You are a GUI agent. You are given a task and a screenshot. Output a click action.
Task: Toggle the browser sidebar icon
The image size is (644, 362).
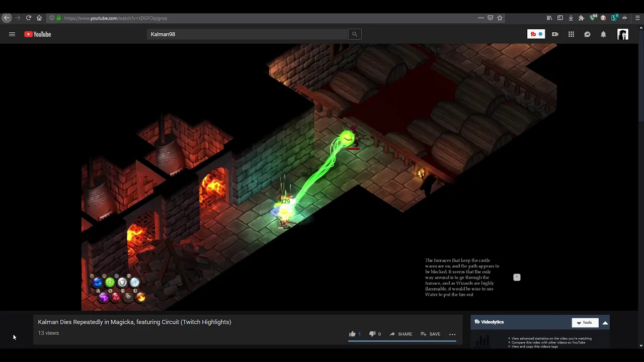[560, 18]
